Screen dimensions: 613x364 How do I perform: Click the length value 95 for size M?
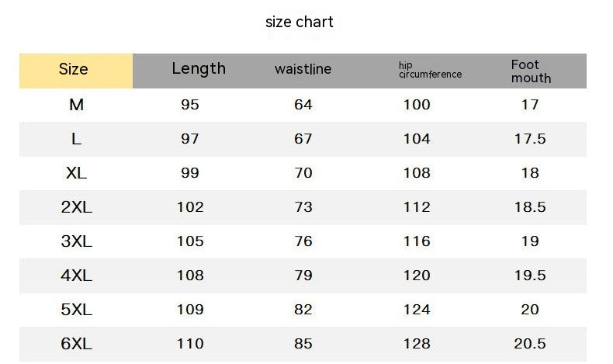click(x=190, y=105)
